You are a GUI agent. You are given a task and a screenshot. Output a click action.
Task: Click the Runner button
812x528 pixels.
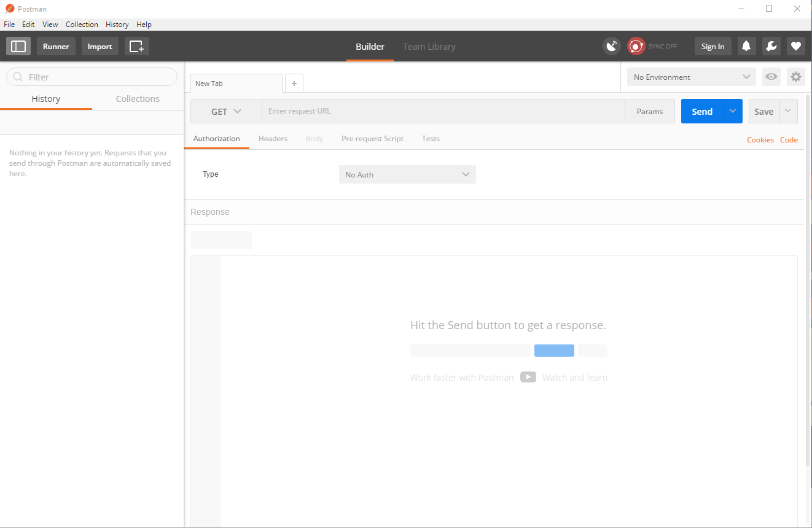(x=56, y=46)
